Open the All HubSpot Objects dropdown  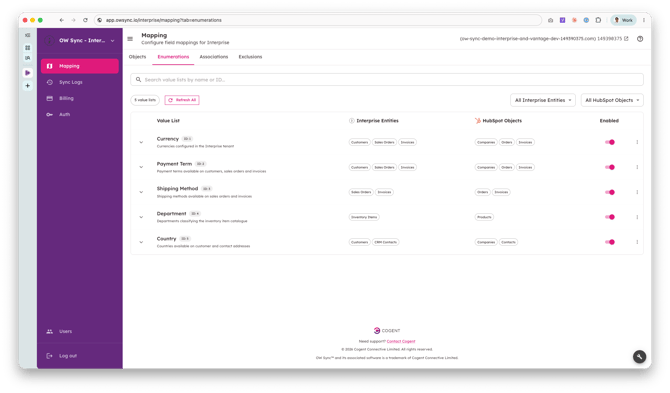(612, 100)
